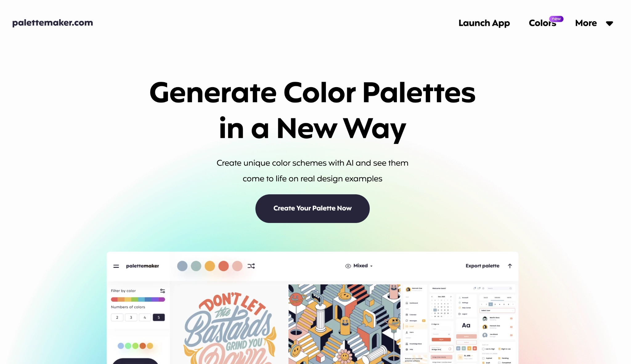Click the Launch App menu item

tap(484, 22)
